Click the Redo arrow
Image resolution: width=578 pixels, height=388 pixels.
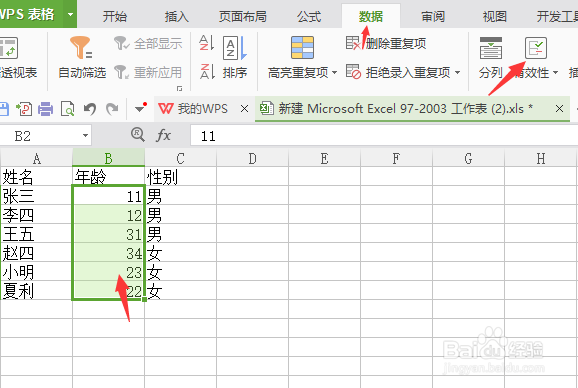(112, 109)
